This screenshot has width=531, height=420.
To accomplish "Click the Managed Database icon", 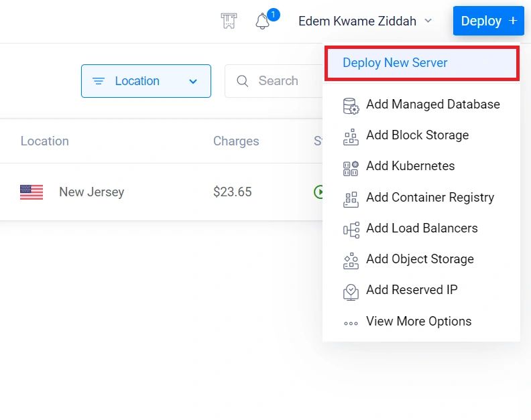I will [x=351, y=105].
